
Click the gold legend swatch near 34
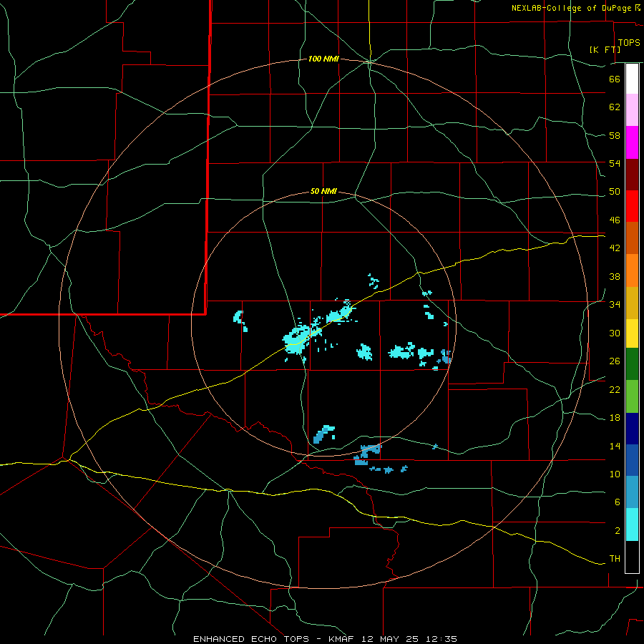pos(632,303)
